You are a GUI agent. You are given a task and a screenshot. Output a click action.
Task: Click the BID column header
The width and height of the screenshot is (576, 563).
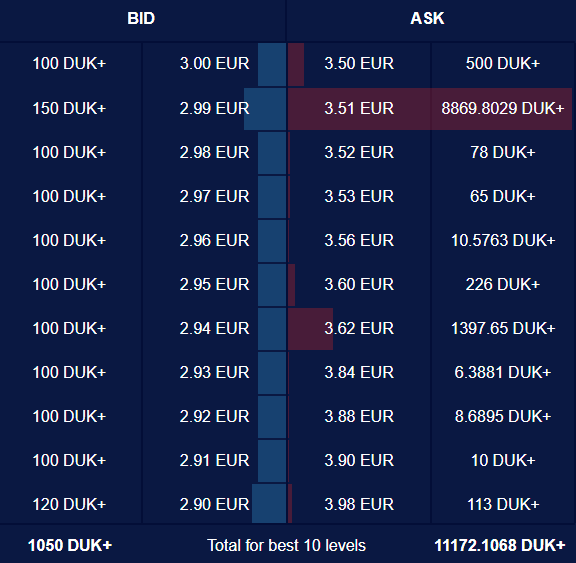point(141,18)
